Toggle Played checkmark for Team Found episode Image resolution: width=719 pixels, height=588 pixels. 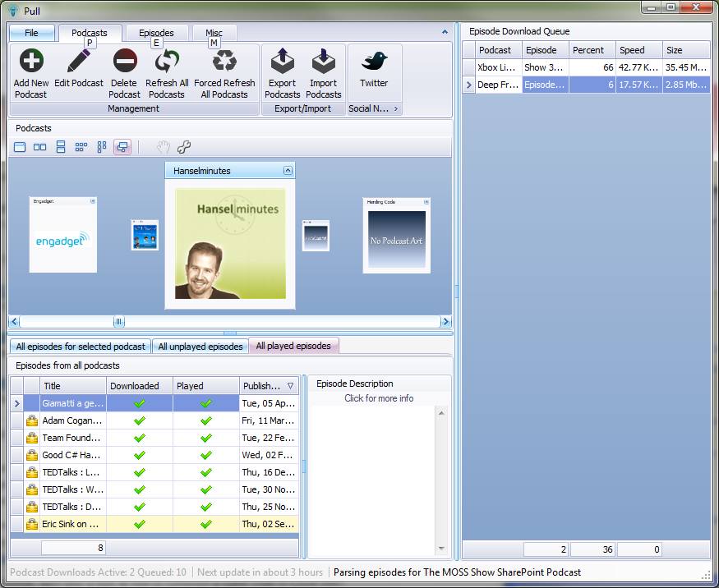pos(206,438)
